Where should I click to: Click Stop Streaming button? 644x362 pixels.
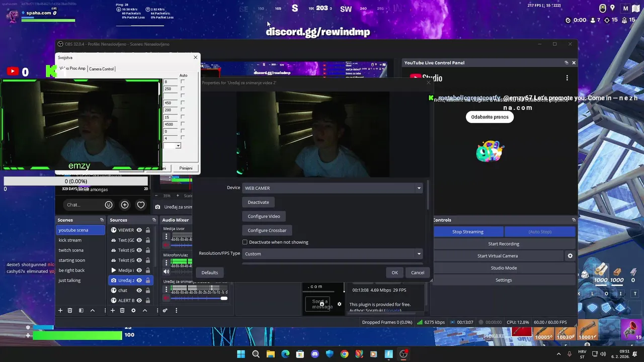tap(468, 232)
